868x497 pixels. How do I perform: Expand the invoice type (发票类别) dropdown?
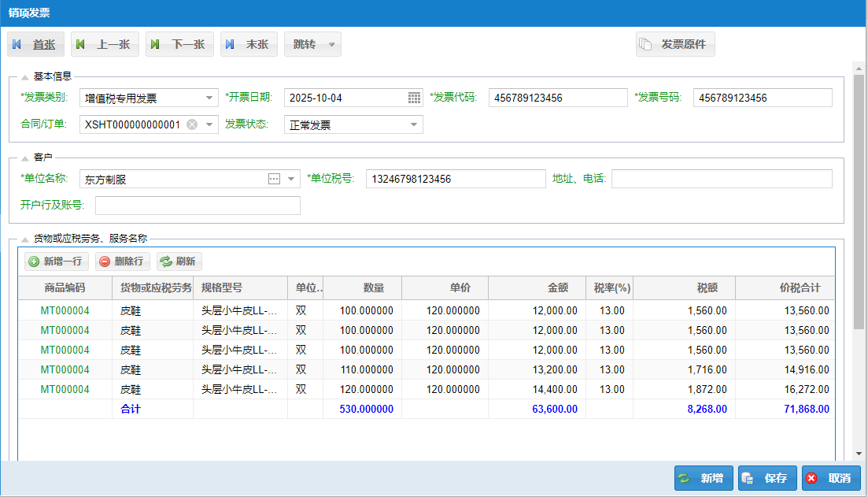[x=209, y=98]
